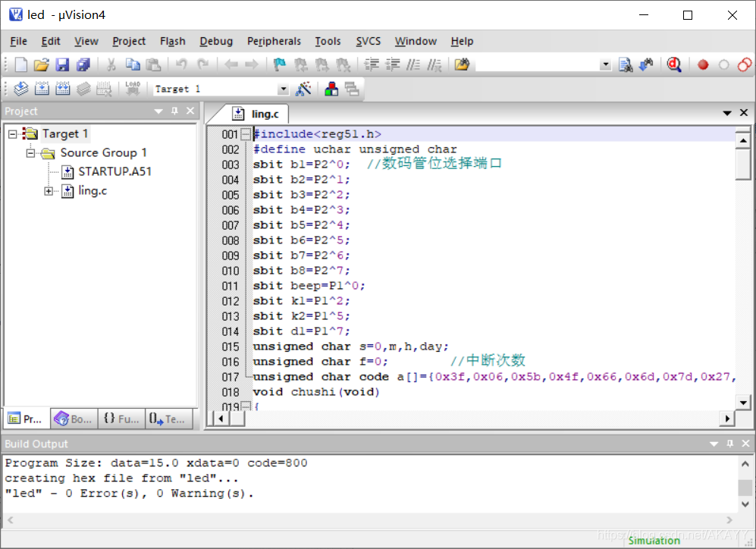
Task: Close the Project panel
Action: coord(190,111)
